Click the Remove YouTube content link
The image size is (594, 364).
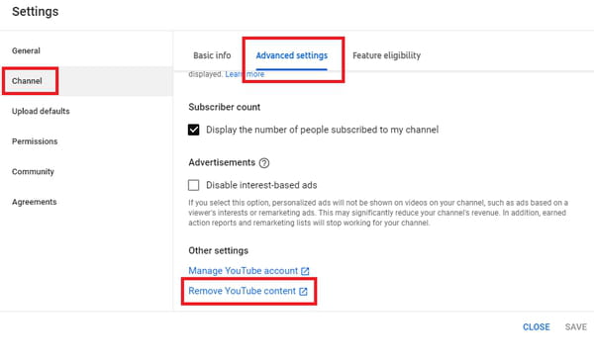(x=243, y=291)
